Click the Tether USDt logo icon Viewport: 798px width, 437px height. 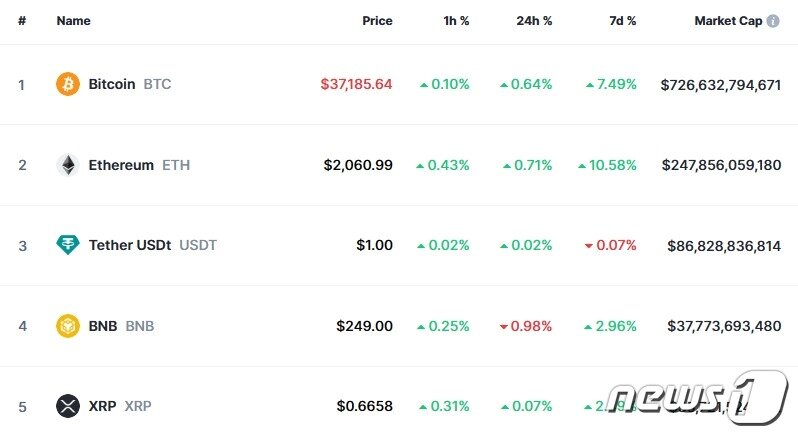click(68, 245)
